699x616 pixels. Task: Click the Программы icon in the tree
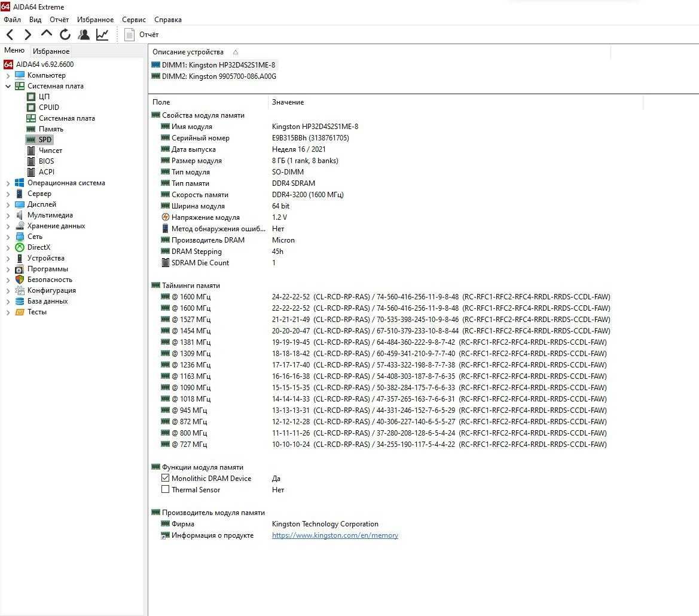(x=20, y=269)
